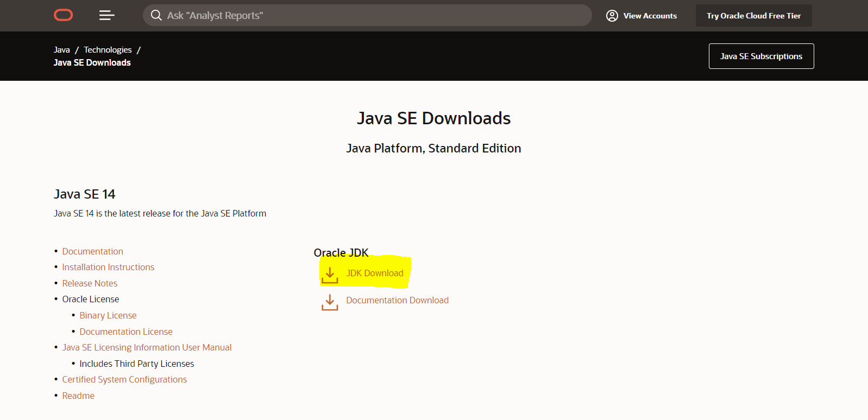The image size is (868, 420).
Task: Click Includes Third Party Licenses text
Action: [137, 364]
